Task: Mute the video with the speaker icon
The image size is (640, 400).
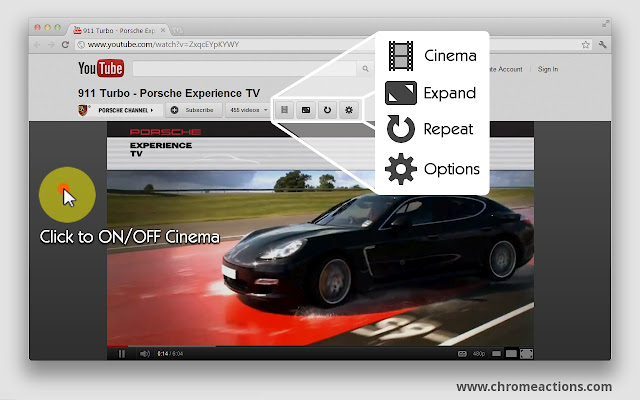Action: coord(144,354)
